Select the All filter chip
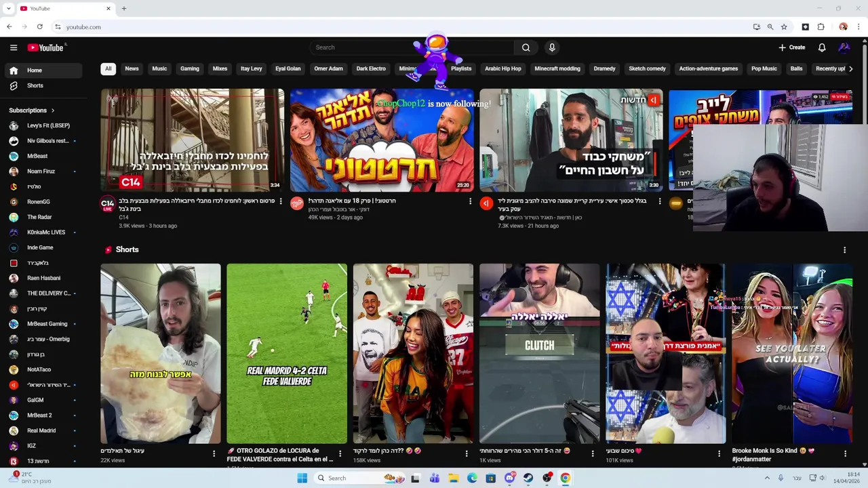Screen dimensions: 868x488 pyautogui.click(x=108, y=68)
